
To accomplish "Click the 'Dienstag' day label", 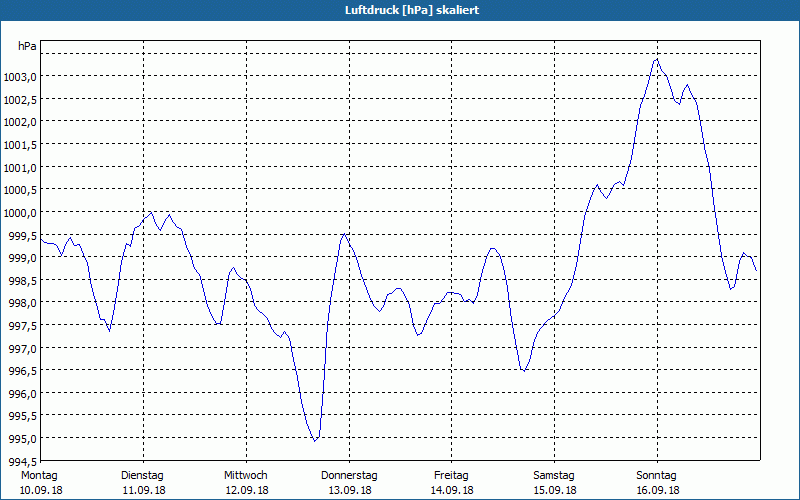I will pos(142,476).
